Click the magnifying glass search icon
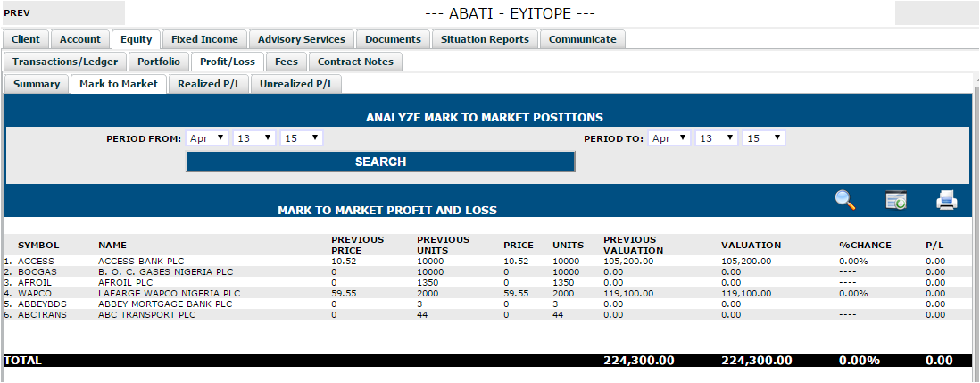 coord(845,201)
